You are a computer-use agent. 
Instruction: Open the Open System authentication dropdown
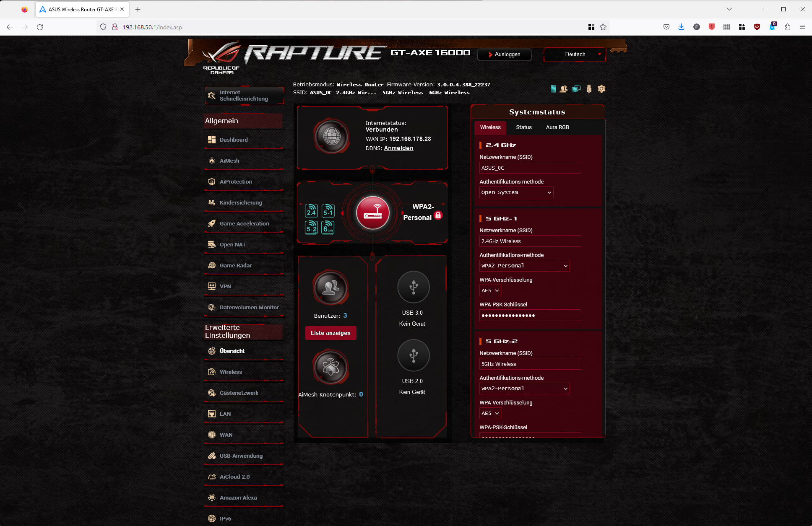[x=516, y=192]
